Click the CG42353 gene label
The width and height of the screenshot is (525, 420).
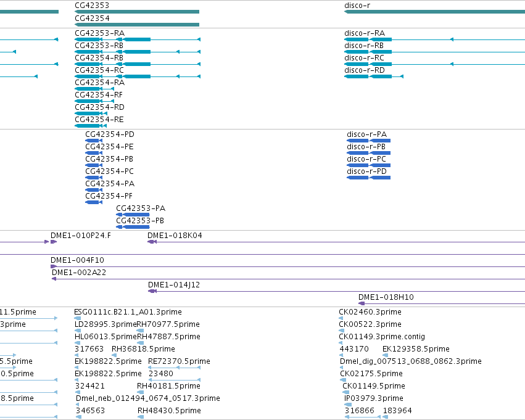pos(92,6)
